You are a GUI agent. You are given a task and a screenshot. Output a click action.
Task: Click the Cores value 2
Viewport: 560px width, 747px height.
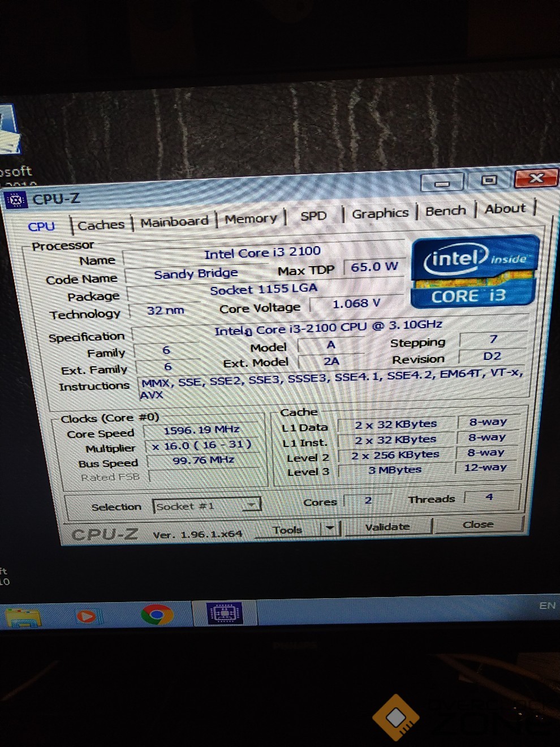[x=368, y=500]
